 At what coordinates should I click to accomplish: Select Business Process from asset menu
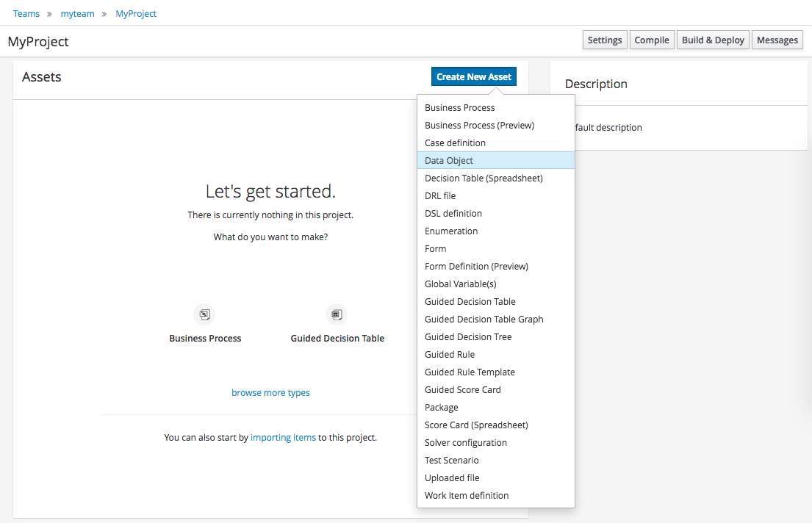495,108
